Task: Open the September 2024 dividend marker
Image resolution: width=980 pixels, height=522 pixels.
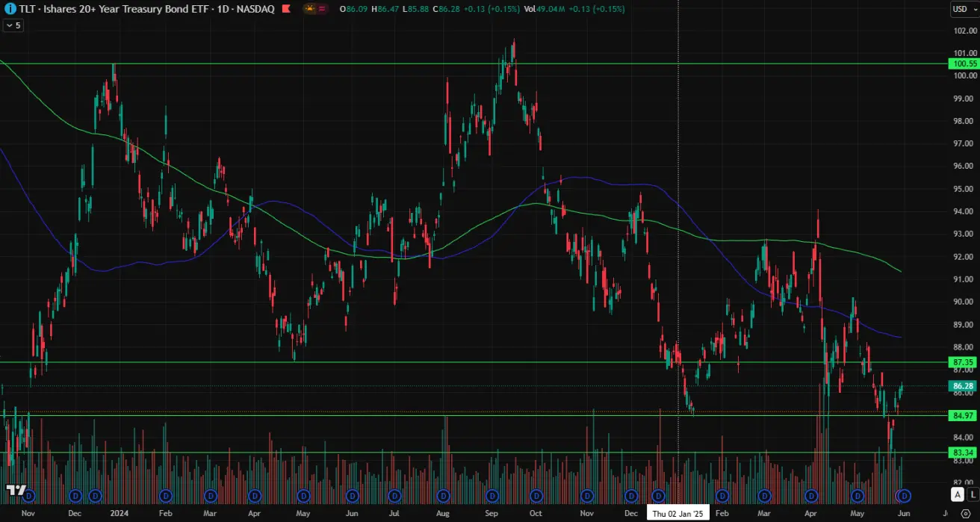Action: point(492,494)
